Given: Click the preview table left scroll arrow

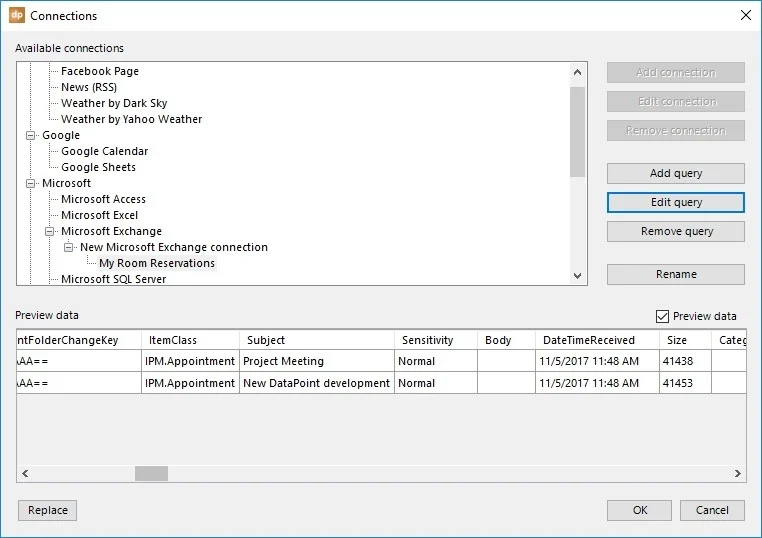Looking at the screenshot, I should pyautogui.click(x=25, y=473).
